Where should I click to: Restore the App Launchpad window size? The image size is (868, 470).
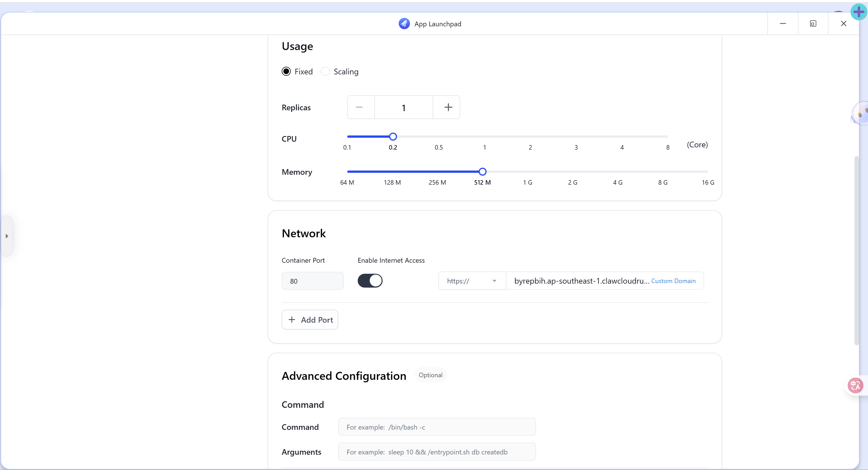click(813, 23)
